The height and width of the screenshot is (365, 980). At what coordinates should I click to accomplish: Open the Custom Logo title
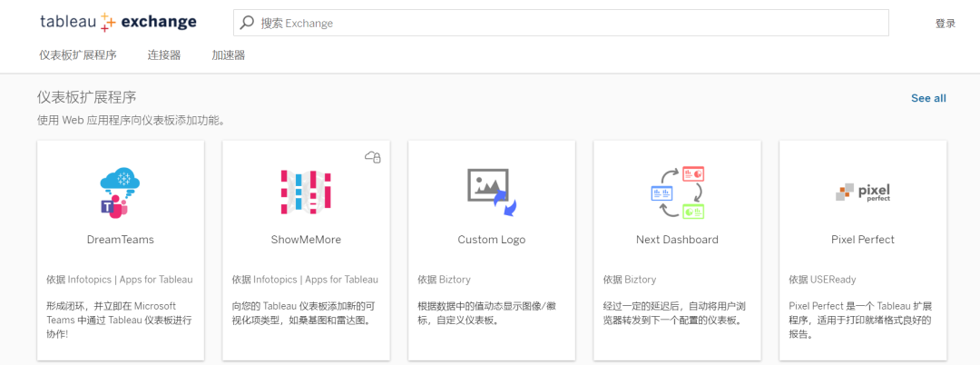pyautogui.click(x=491, y=240)
